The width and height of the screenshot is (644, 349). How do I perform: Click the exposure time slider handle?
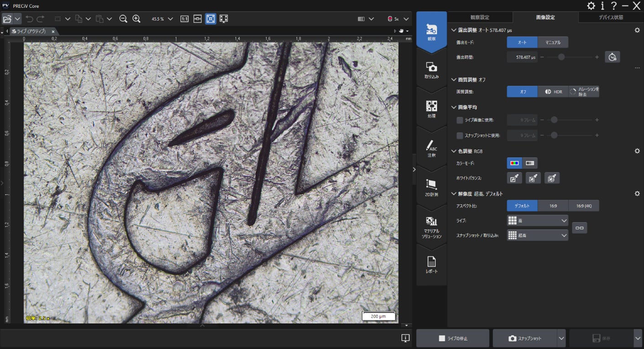(x=561, y=57)
